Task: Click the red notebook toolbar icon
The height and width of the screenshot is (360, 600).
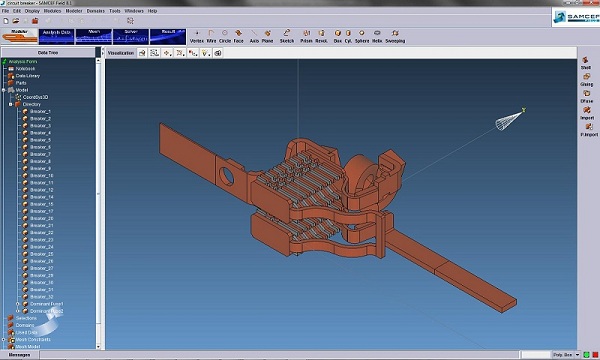Action: [x=35, y=21]
